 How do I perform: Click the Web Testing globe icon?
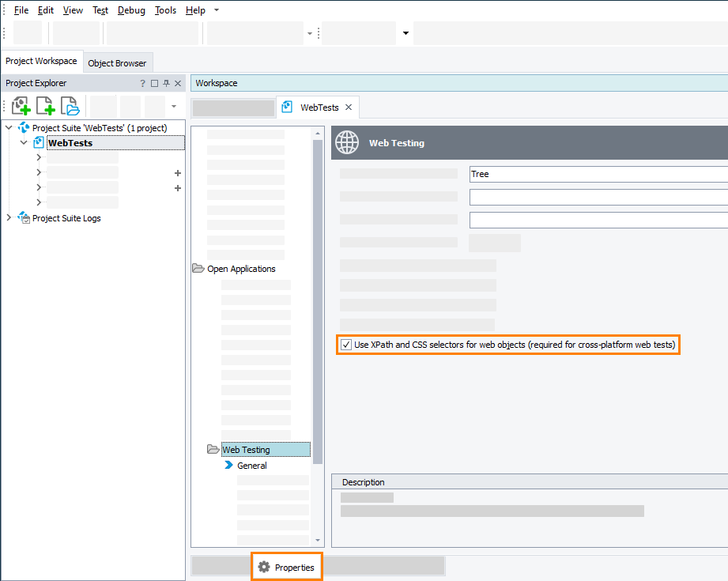click(346, 142)
